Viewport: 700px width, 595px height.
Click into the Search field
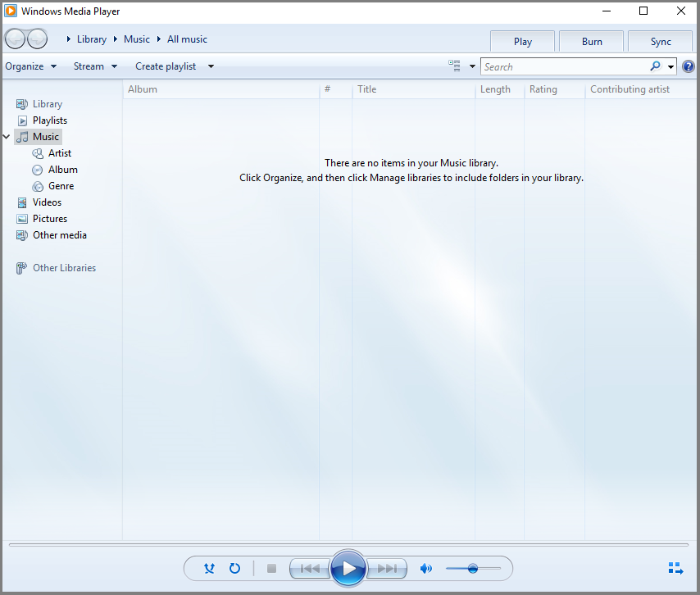click(566, 66)
